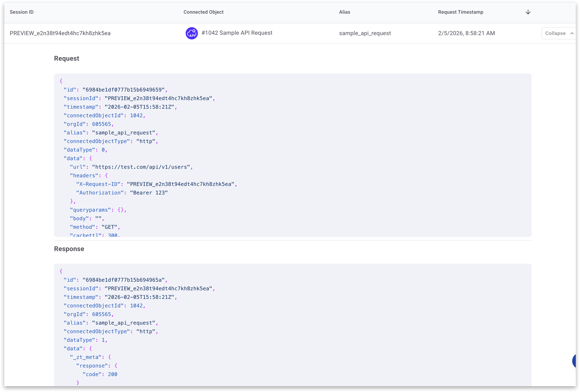
Task: Click the Connected Object column header
Action: [x=203, y=12]
